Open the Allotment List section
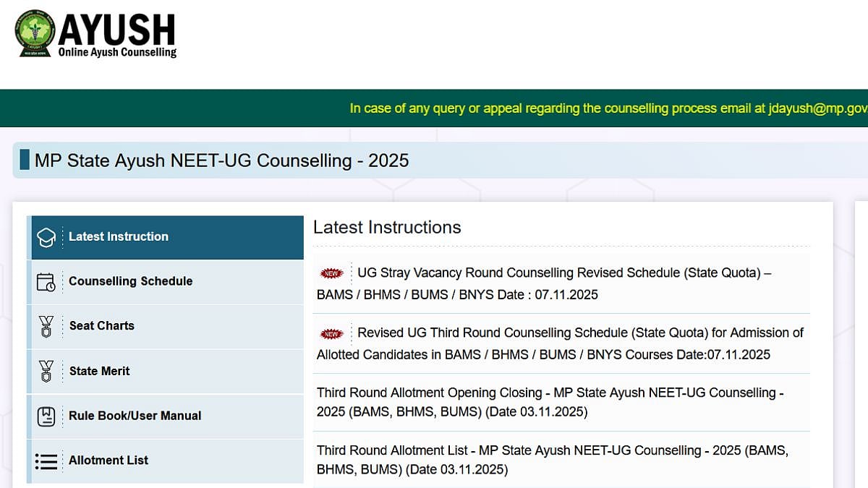The height and width of the screenshot is (488, 868). click(109, 461)
